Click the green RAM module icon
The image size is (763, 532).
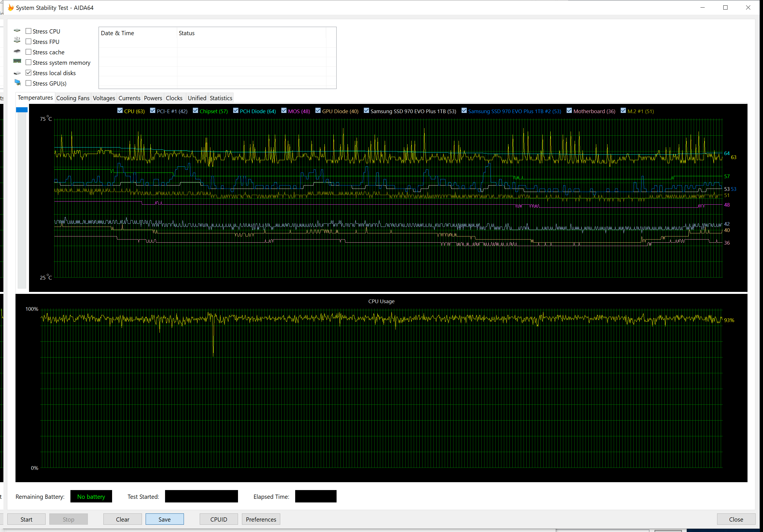tap(17, 61)
